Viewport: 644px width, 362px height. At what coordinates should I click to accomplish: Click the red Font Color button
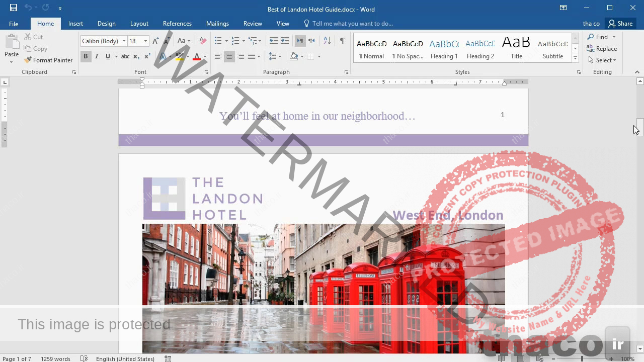197,56
